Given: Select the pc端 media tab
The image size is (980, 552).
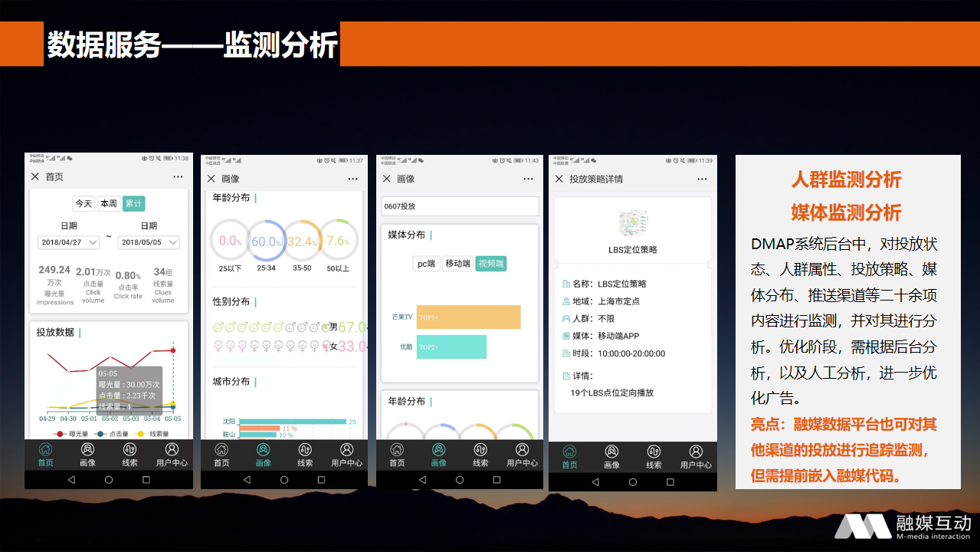Looking at the screenshot, I should pos(426,264).
